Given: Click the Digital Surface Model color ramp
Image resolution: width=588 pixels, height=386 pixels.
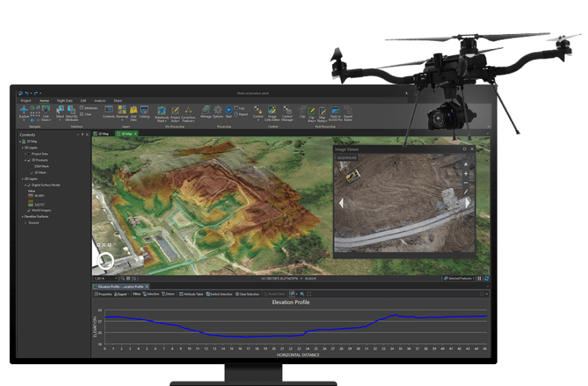Looking at the screenshot, I should pos(29,201).
